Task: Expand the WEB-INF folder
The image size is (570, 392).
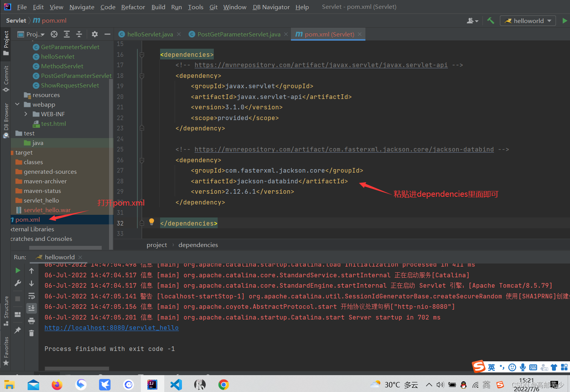Action: pos(26,114)
